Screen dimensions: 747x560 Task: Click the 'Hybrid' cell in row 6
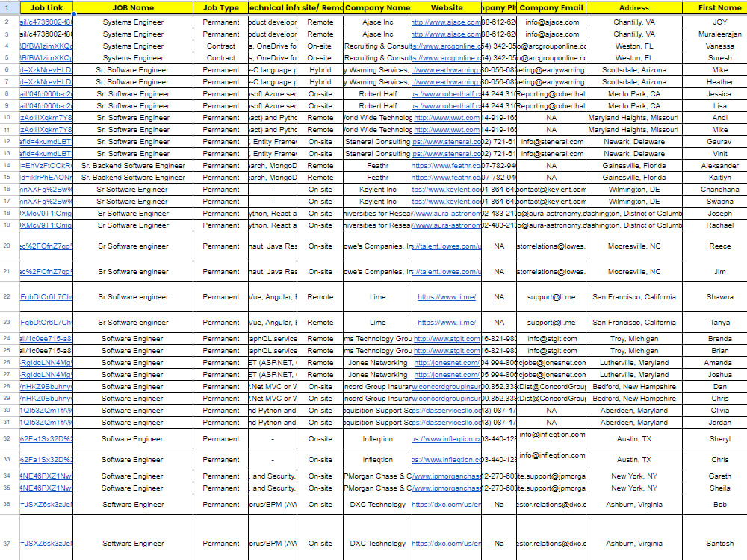[x=320, y=70]
